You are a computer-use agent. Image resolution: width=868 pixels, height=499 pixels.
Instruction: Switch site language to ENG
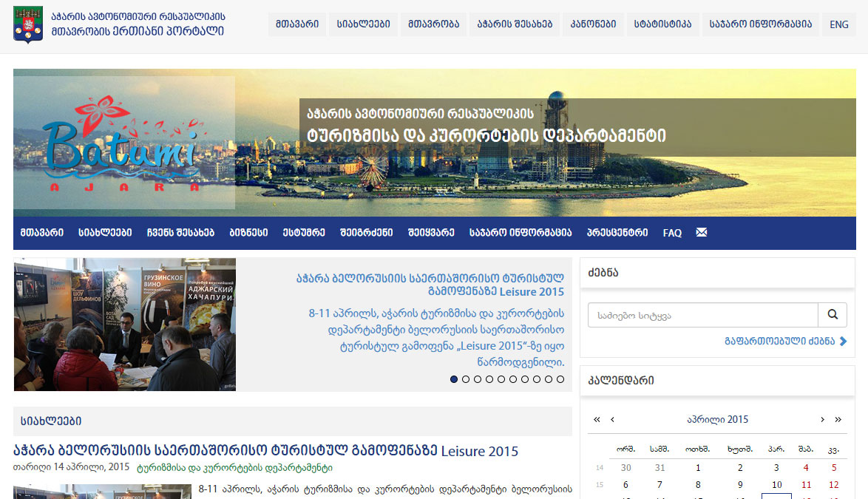838,24
